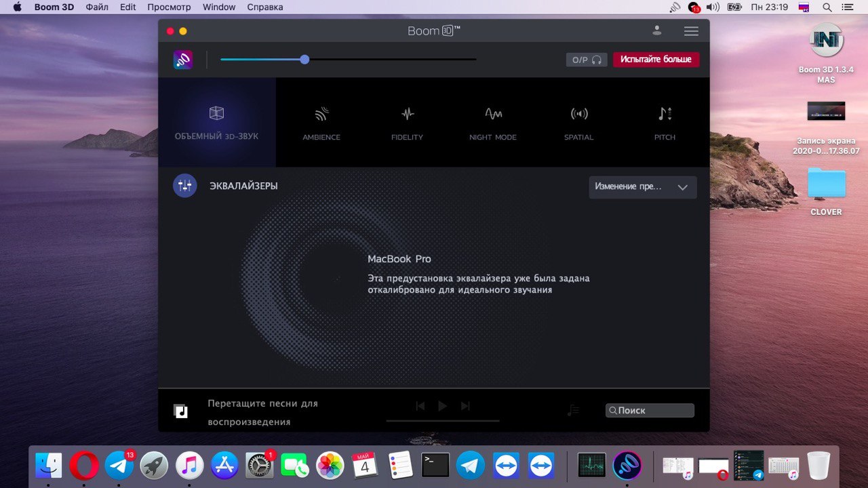868x488 pixels.
Task: Turn on Night Mode effect
Action: 493,123
